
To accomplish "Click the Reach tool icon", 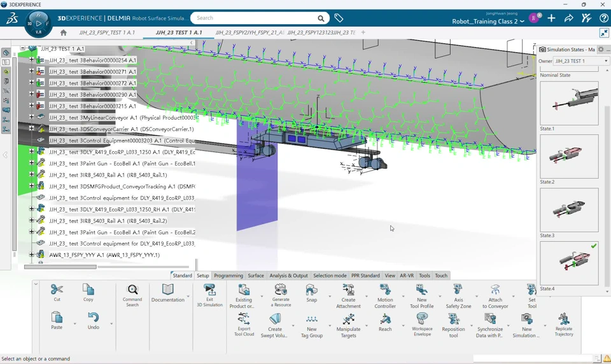I will click(x=385, y=319).
